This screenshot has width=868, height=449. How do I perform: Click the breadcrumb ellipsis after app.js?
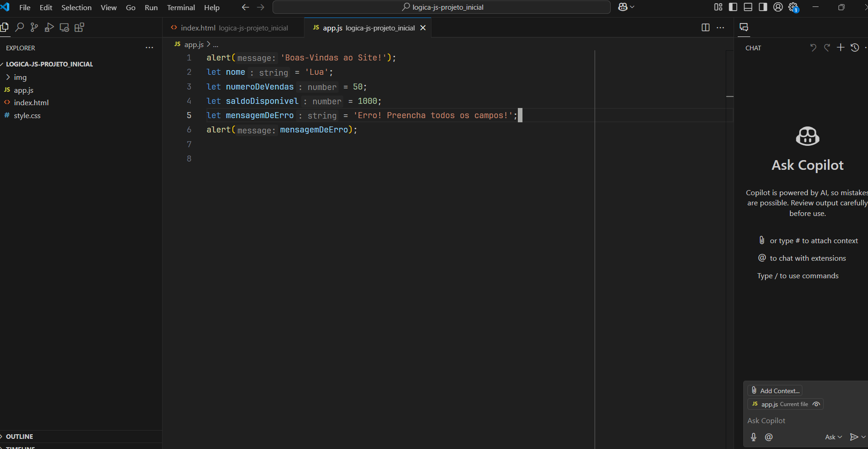215,45
